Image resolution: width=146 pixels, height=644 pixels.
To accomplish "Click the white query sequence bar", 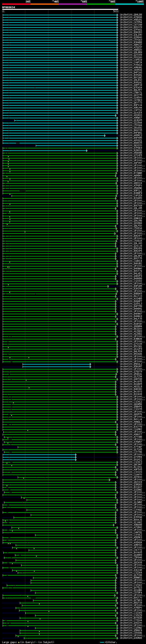I will pyautogui.click(x=60, y=9).
